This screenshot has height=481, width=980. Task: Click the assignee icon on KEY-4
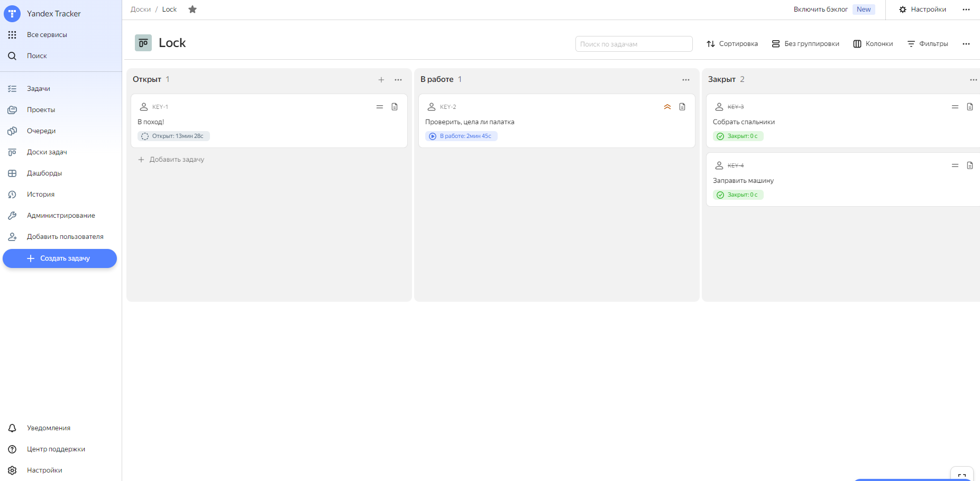pos(719,165)
